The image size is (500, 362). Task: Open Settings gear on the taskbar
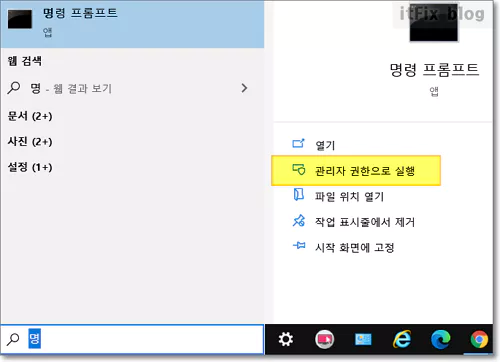(286, 339)
